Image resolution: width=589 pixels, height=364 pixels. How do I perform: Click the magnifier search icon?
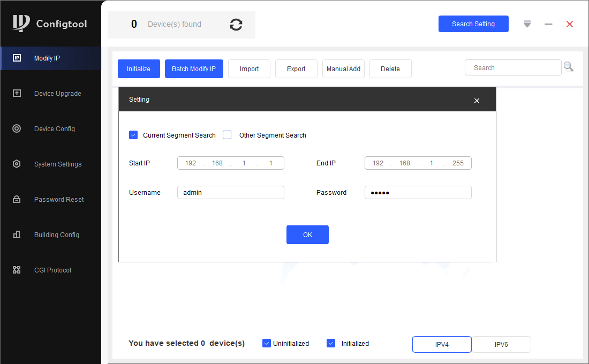pyautogui.click(x=568, y=67)
